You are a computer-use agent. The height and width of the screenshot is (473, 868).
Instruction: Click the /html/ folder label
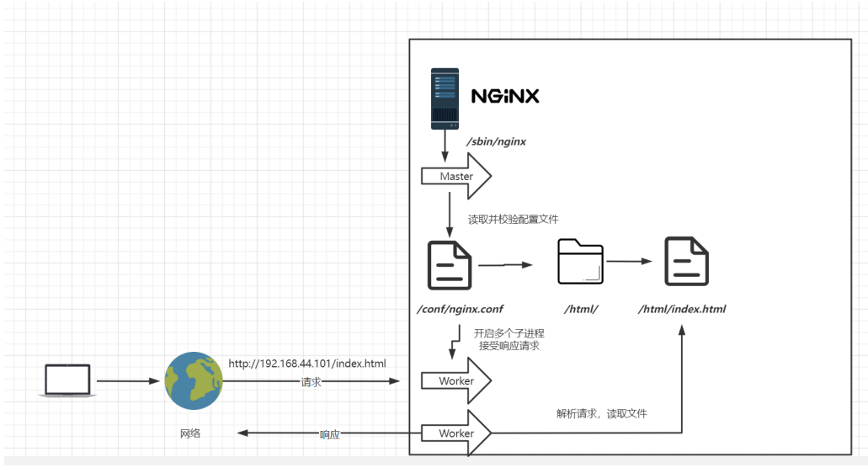[581, 309]
